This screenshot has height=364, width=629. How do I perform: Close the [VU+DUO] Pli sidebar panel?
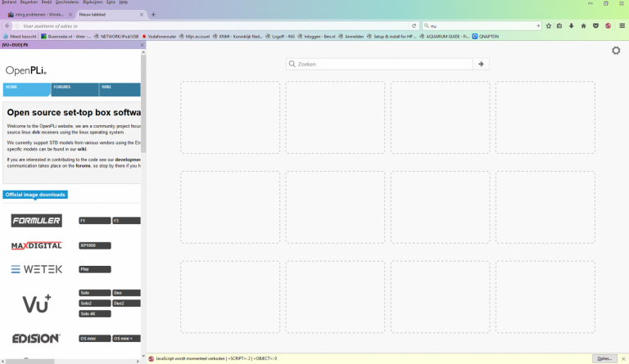pyautogui.click(x=141, y=45)
